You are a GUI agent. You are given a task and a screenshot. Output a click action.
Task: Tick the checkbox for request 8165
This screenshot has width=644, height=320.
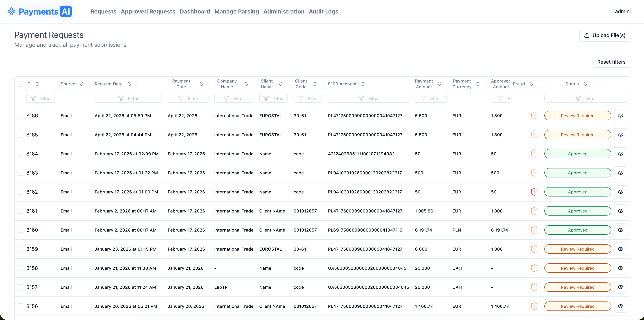click(21, 135)
